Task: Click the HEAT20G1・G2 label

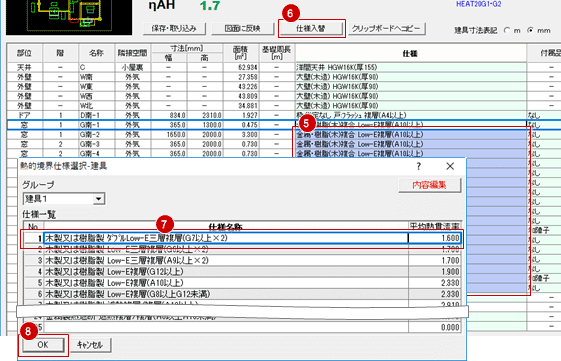Action: click(x=479, y=4)
